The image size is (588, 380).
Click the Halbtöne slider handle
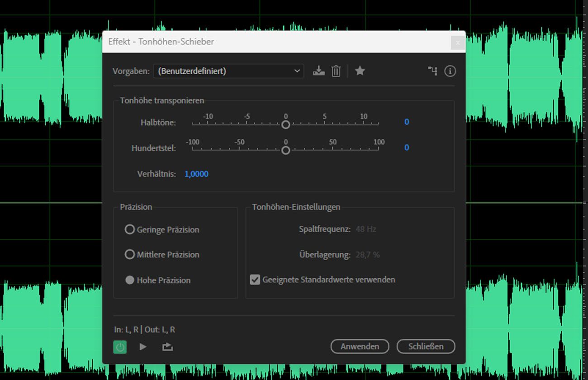click(x=285, y=124)
